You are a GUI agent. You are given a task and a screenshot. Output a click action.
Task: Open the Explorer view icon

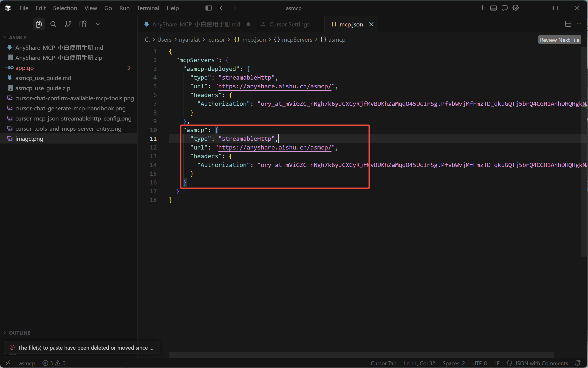tap(39, 24)
